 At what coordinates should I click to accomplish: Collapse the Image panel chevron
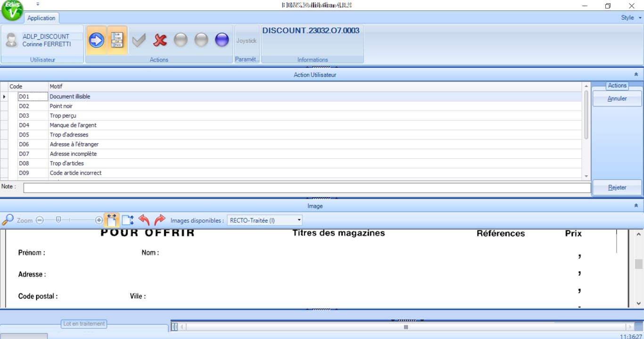click(636, 206)
